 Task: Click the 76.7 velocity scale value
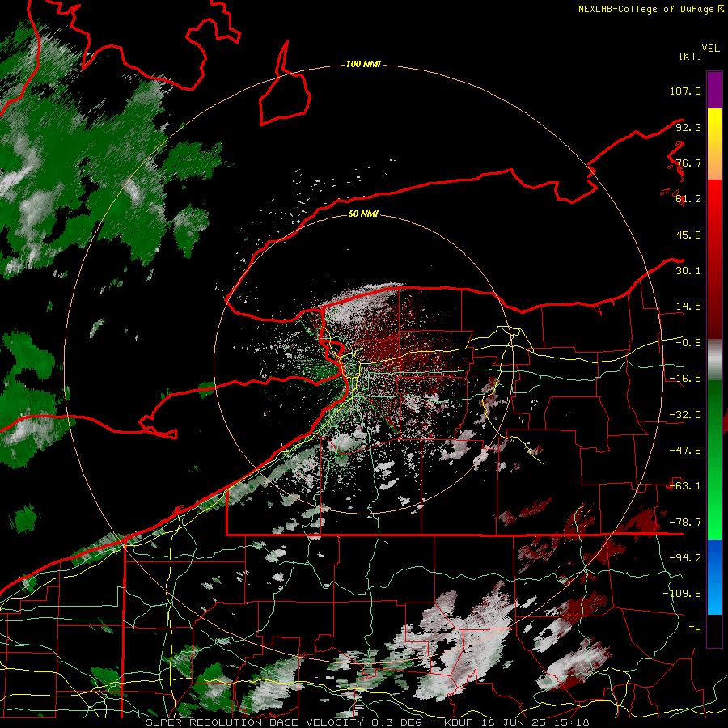688,163
